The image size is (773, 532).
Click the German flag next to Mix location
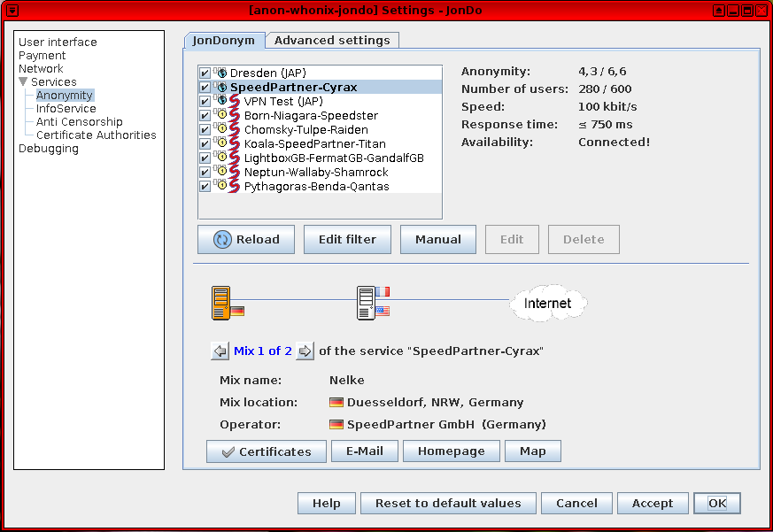(336, 402)
